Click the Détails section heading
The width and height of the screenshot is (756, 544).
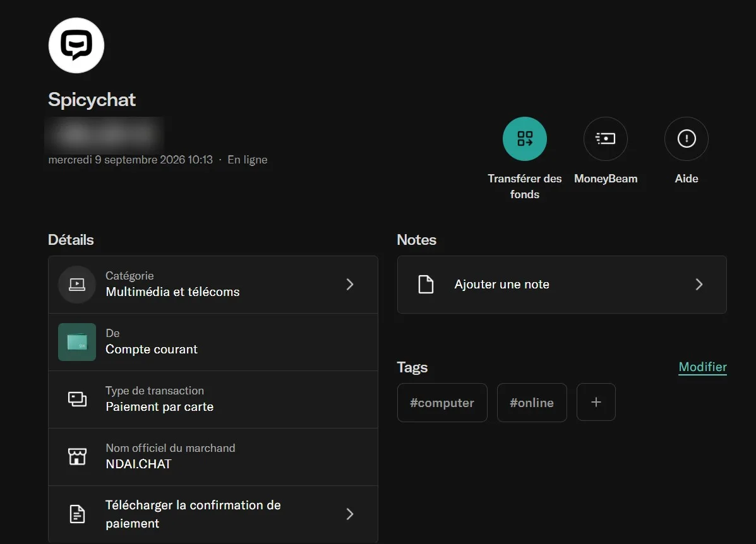[x=71, y=240]
